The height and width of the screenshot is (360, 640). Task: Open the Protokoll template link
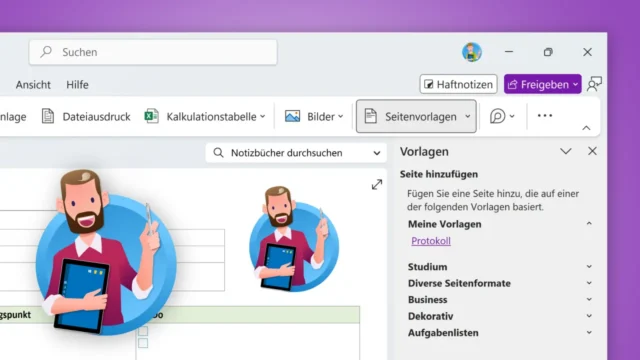click(x=431, y=241)
